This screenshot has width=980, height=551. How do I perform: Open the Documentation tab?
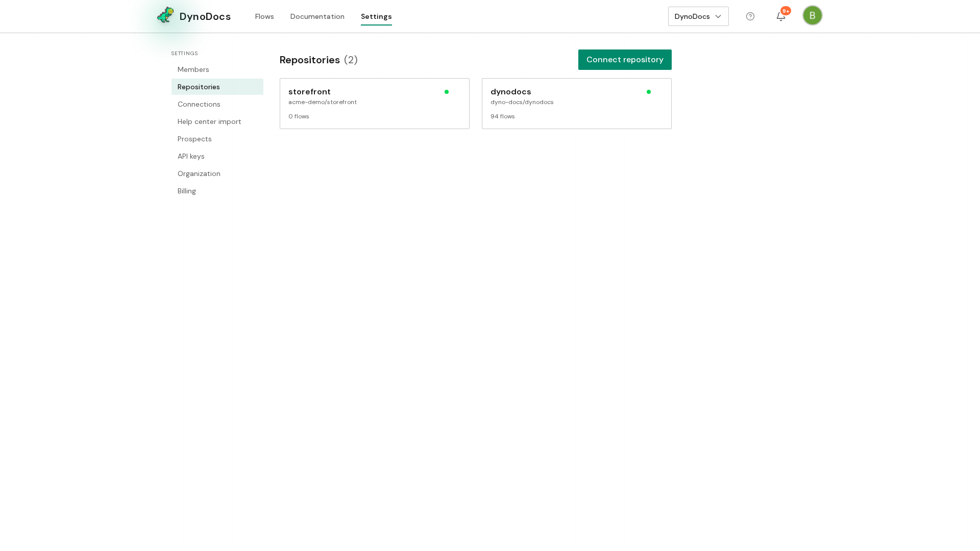click(x=317, y=16)
